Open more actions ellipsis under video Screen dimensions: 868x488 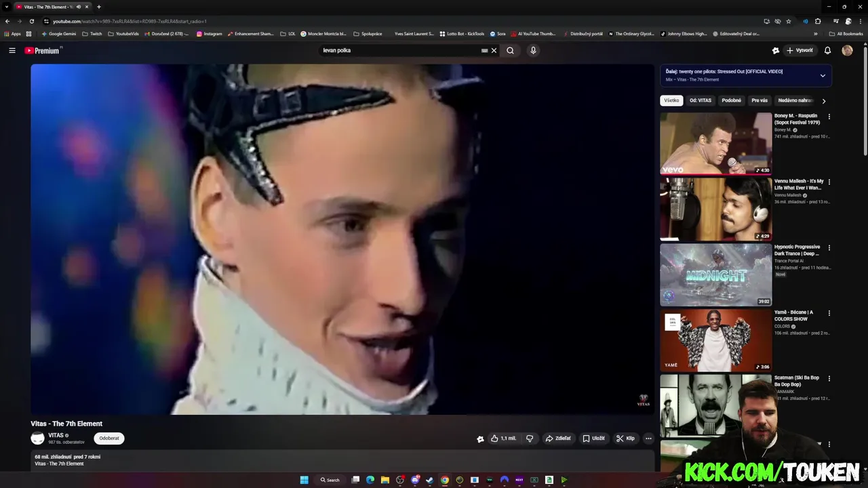pyautogui.click(x=648, y=439)
